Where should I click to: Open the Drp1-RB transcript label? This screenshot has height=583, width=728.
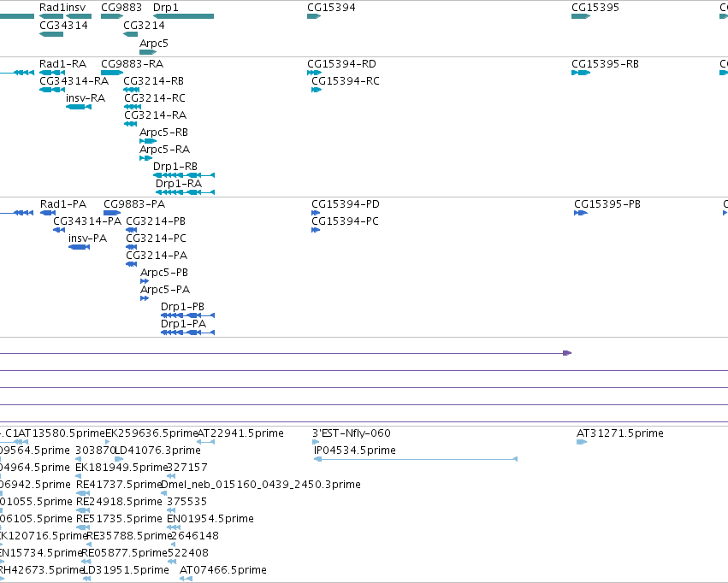(x=175, y=166)
